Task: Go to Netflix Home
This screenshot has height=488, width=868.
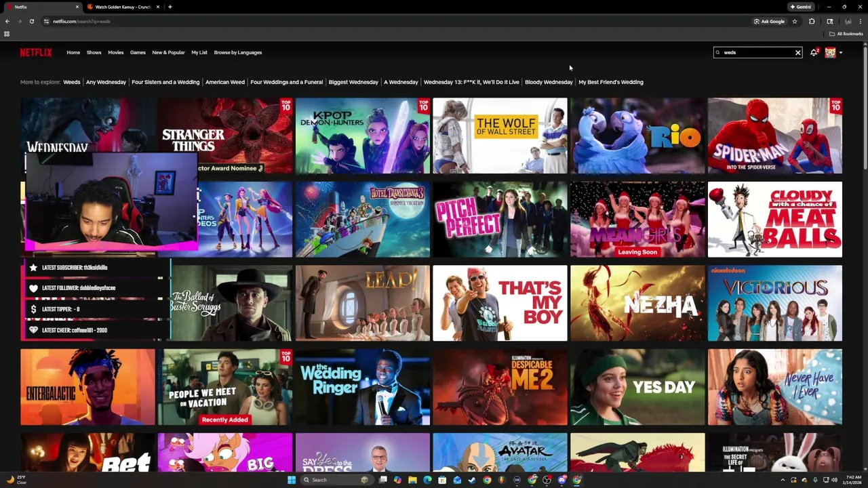Action: tap(73, 52)
